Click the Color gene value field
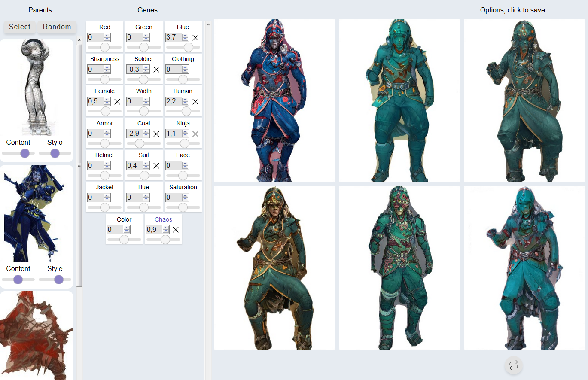This screenshot has height=380, width=588. coord(118,230)
